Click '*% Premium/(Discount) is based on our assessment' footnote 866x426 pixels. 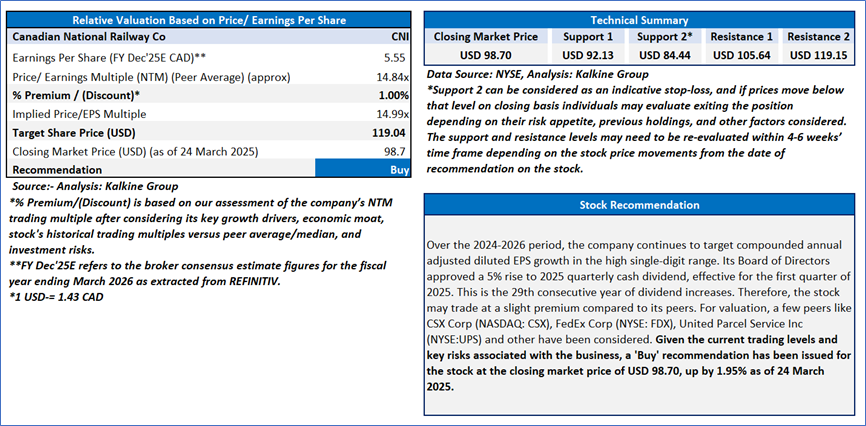tap(200, 226)
